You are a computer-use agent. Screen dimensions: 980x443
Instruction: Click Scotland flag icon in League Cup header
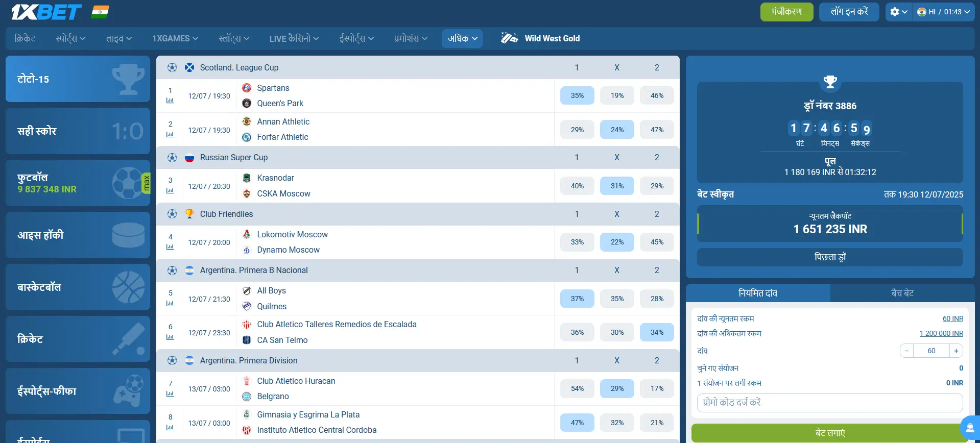pos(189,67)
